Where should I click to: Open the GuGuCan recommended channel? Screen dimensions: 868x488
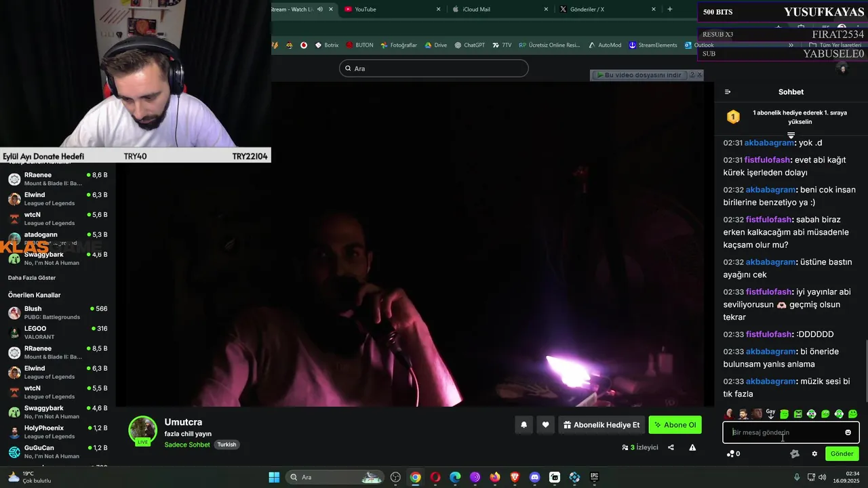point(58,452)
